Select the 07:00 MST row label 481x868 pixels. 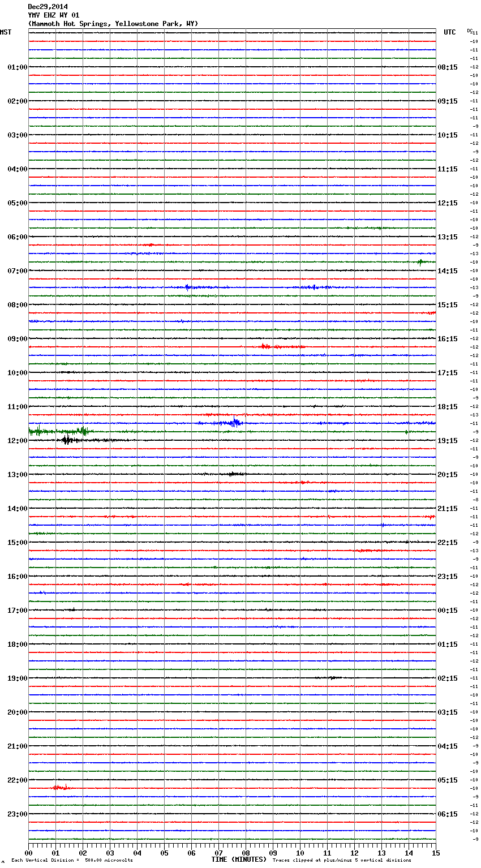17,271
